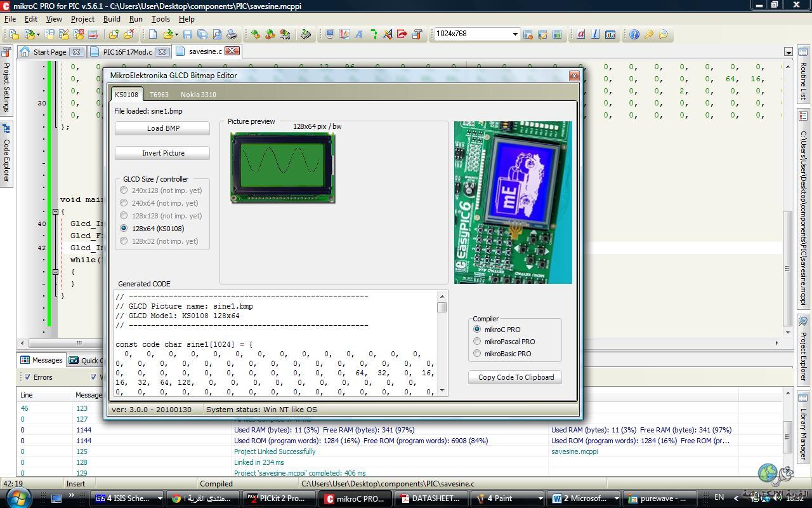Select the mikroPascal PRO compiler option
Screen dimensions: 812x508
pos(477,341)
